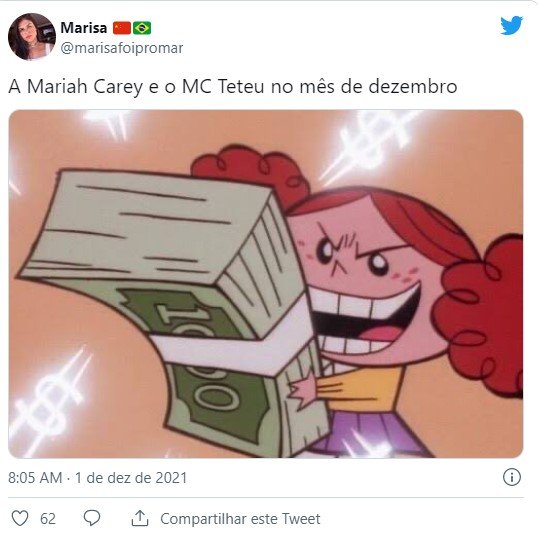Screen dimensions: 538x533
Task: Click Compartilhar este Tweet
Action: [x=240, y=519]
